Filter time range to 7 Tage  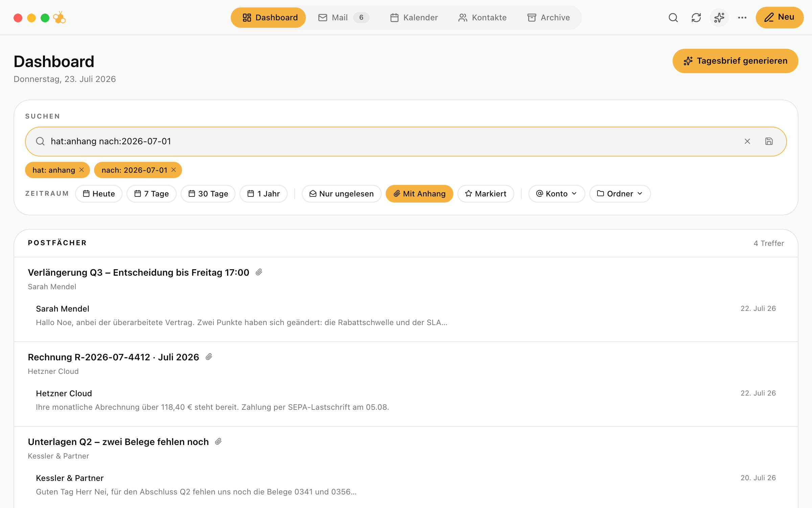152,194
